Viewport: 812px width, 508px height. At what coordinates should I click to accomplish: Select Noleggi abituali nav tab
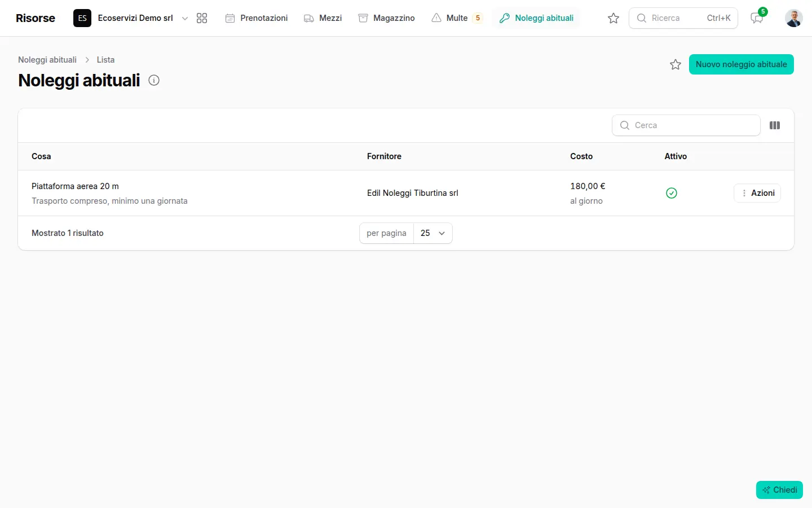click(536, 18)
